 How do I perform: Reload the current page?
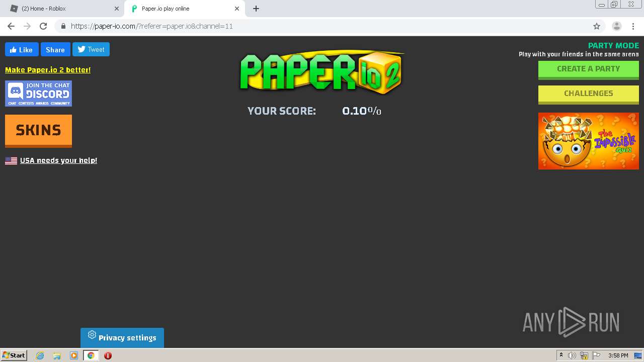[43, 26]
